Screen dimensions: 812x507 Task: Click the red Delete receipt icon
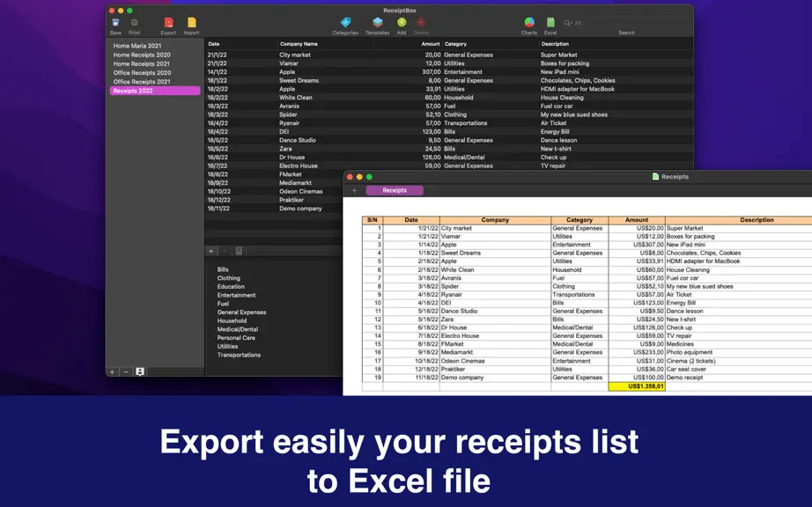(x=420, y=22)
